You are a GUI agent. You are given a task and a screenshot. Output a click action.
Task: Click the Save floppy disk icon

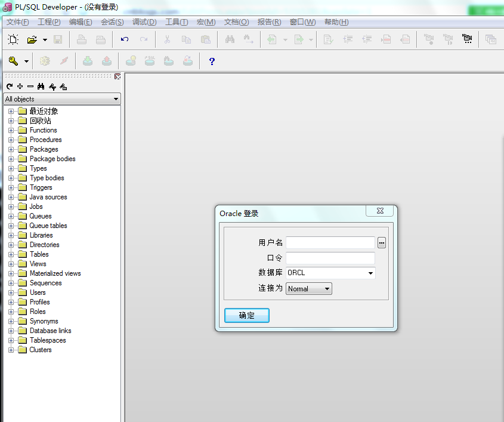point(58,39)
